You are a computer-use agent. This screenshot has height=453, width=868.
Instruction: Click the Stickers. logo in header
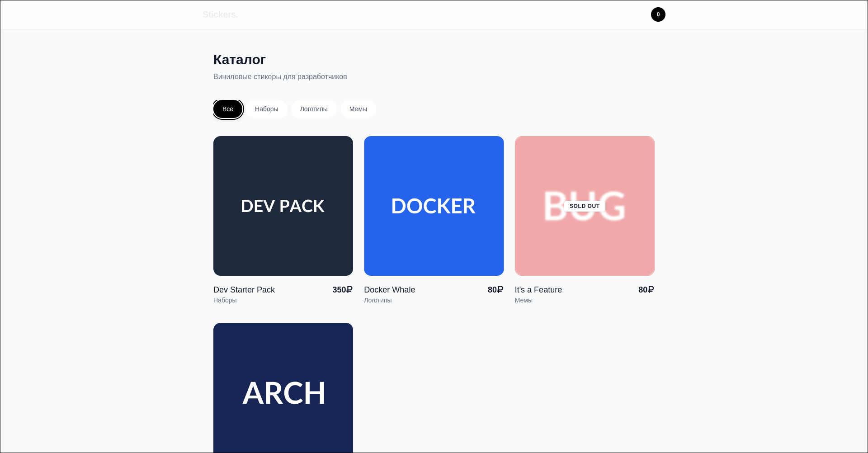[x=220, y=14]
